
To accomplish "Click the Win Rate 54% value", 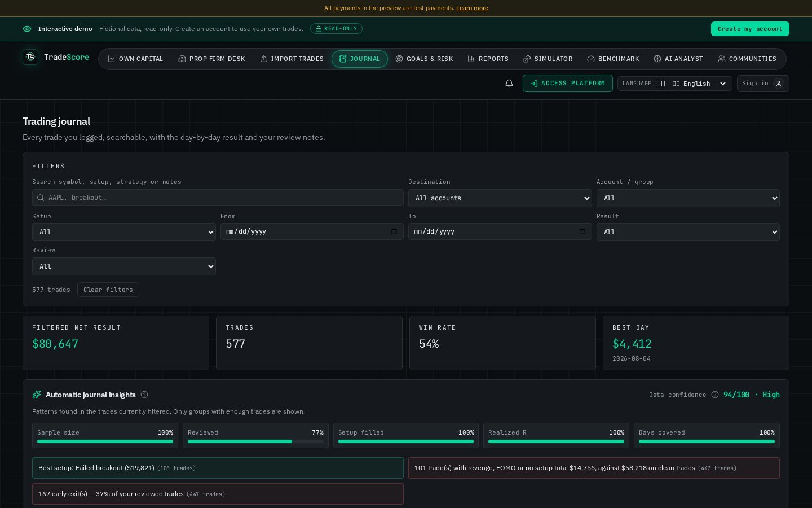I will tap(429, 344).
